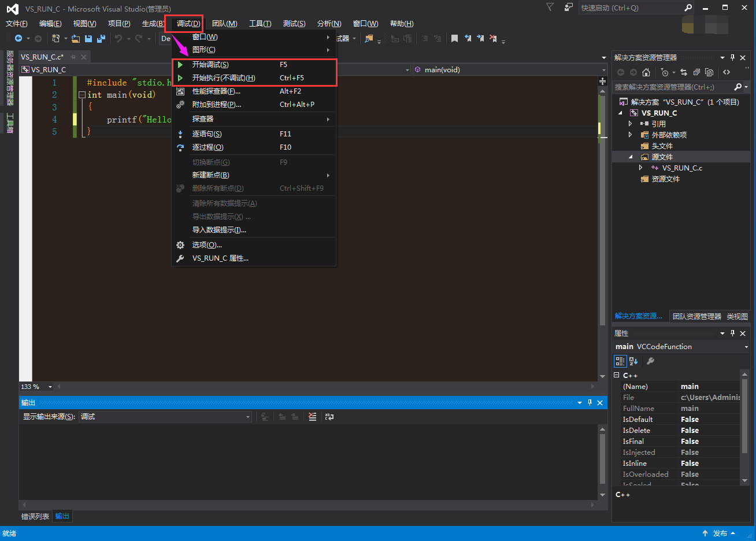The width and height of the screenshot is (756, 541).
Task: Click Home icon in Solution Explorer
Action: coord(646,72)
